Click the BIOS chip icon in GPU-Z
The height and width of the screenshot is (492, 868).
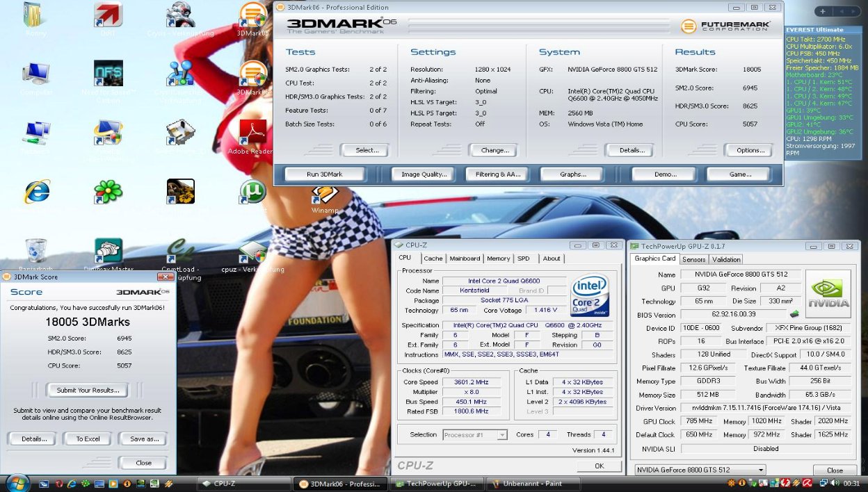click(x=794, y=314)
